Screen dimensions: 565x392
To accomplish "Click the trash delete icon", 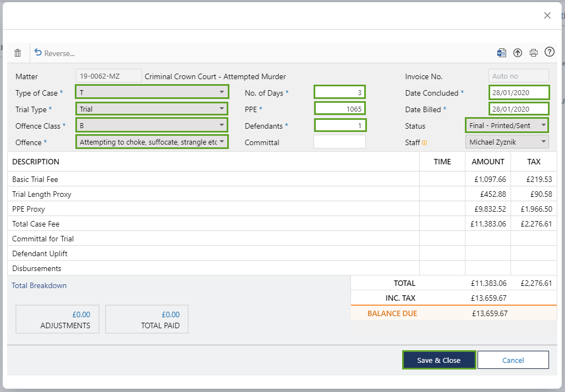I will [x=18, y=53].
